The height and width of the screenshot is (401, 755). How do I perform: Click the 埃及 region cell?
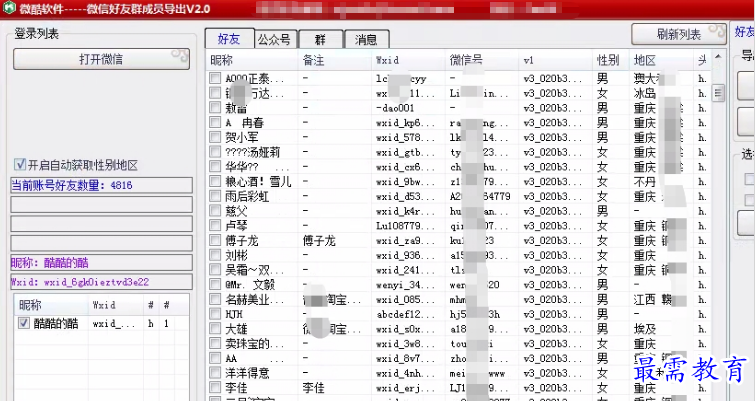point(645,329)
